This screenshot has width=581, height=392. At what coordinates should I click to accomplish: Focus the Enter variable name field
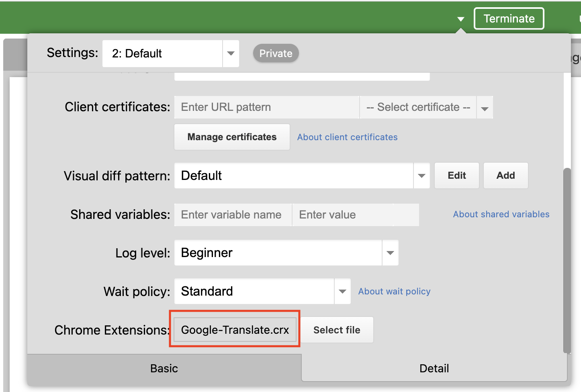point(233,215)
